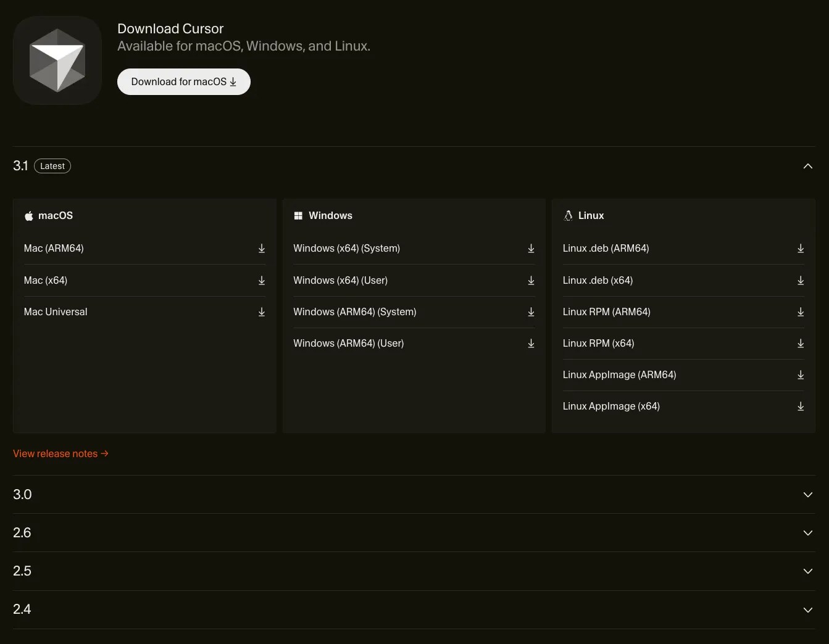Click the Latest badge next to 3.1
829x644 pixels.
click(x=52, y=166)
